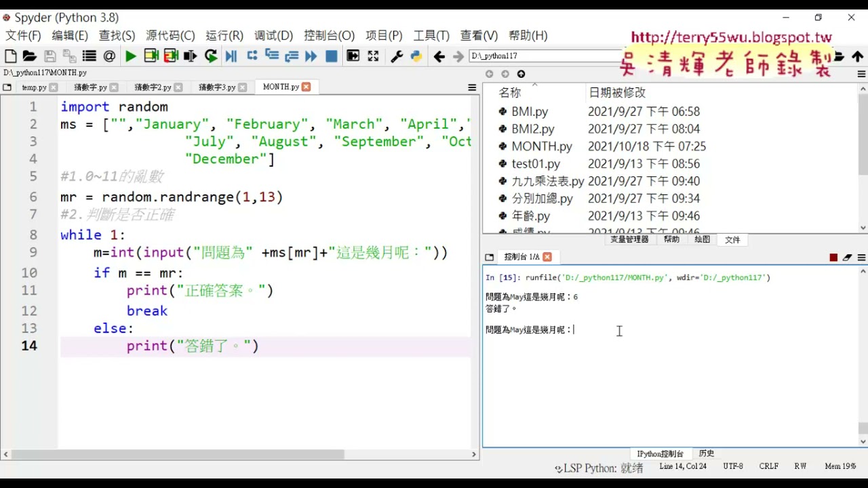Click files pane up circle arrow
This screenshot has height=488, width=868.
coord(521,74)
